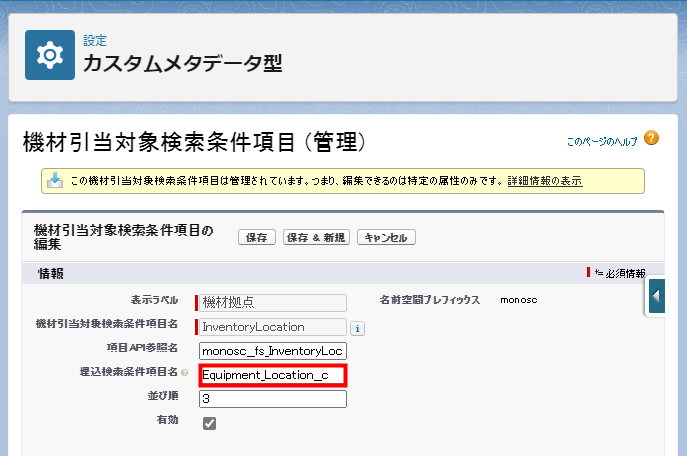
Task: Click the orange question mark help icon
Action: (651, 138)
